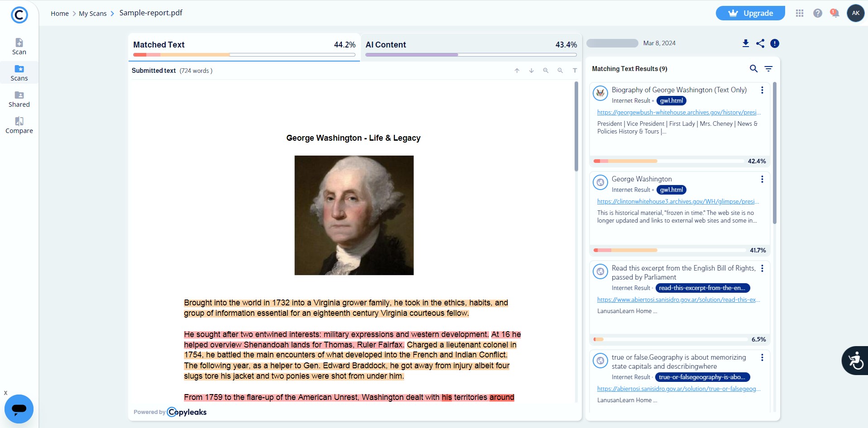Open the georgewbush-whitehouse.archives.gov link
The height and width of the screenshot is (428, 868).
point(679,112)
